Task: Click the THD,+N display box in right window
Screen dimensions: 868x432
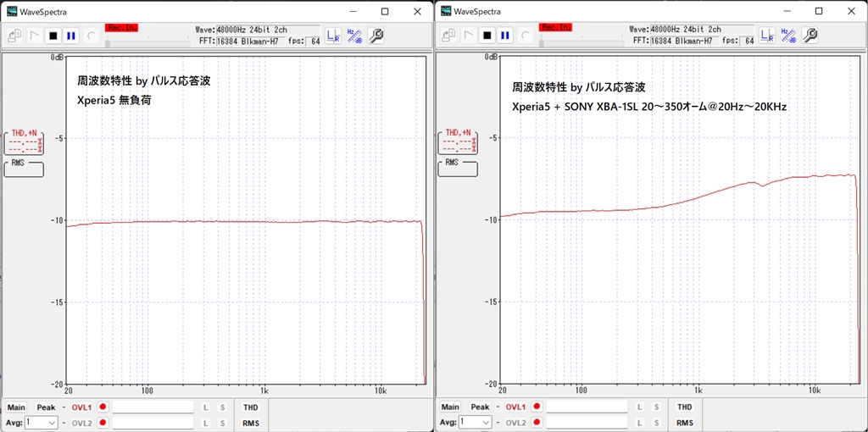Action: click(457, 142)
